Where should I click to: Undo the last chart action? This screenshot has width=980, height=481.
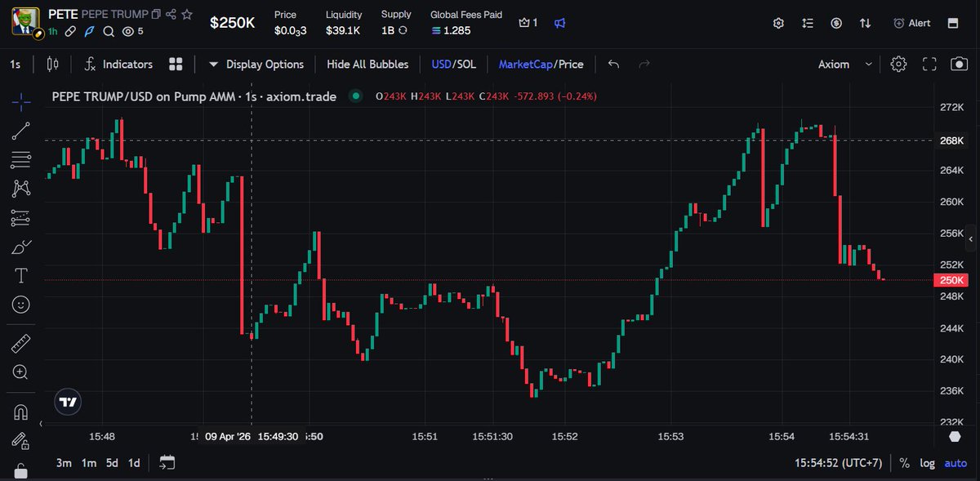[x=614, y=64]
